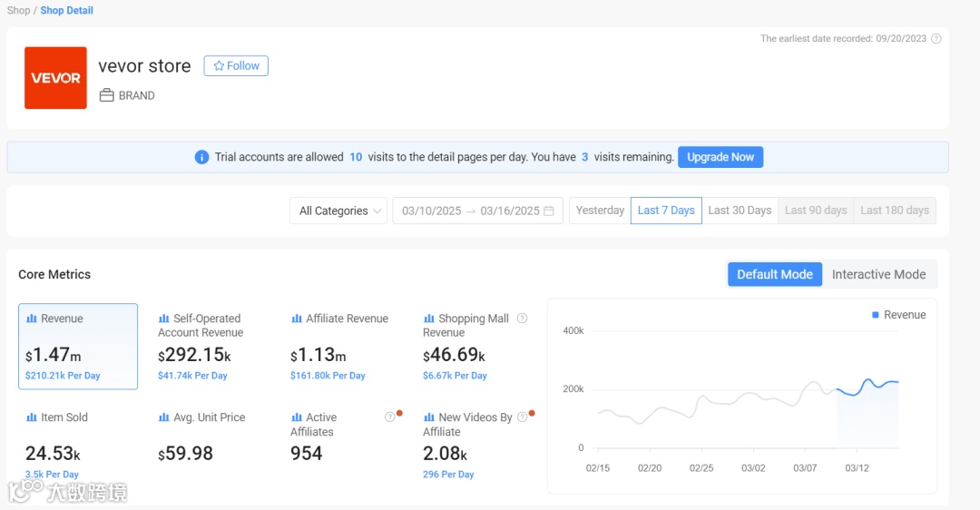Screen dimensions: 980x510
Task: Click the VEVOR store logo
Action: pyautogui.click(x=55, y=78)
